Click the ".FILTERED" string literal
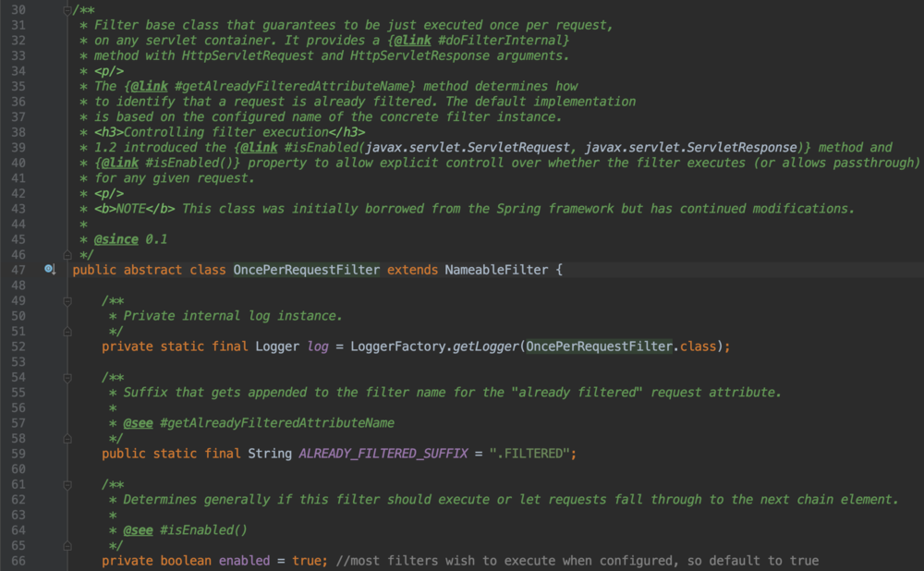Screen dimensions: 924x571 pos(529,454)
